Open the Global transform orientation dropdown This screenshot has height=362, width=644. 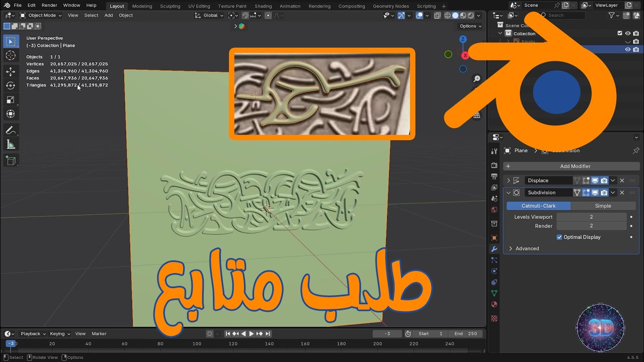209,16
